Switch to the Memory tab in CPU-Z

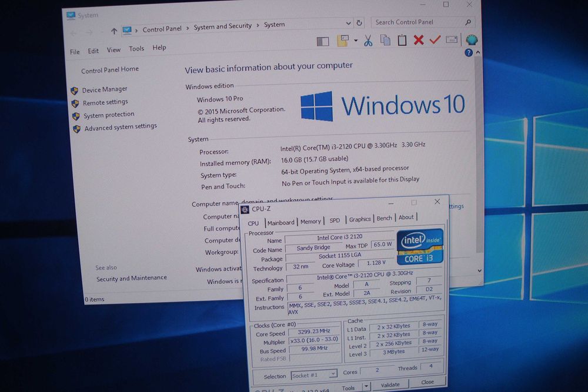pos(310,222)
